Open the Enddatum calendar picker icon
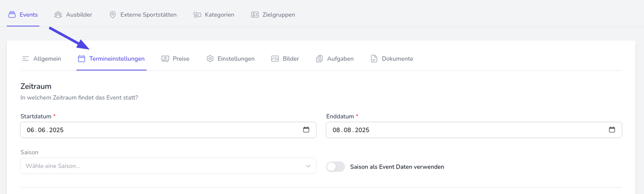 pyautogui.click(x=612, y=130)
